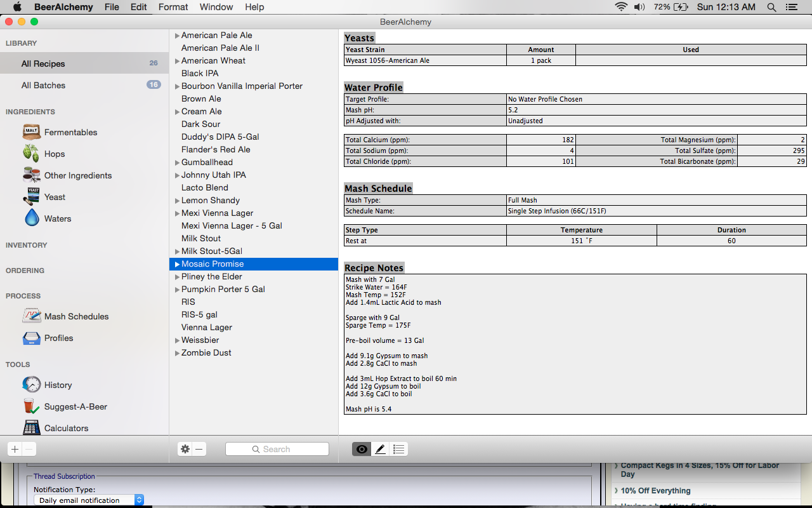Click inside the recipe Search field
Viewport: 812px width, 508px height.
[277, 449]
